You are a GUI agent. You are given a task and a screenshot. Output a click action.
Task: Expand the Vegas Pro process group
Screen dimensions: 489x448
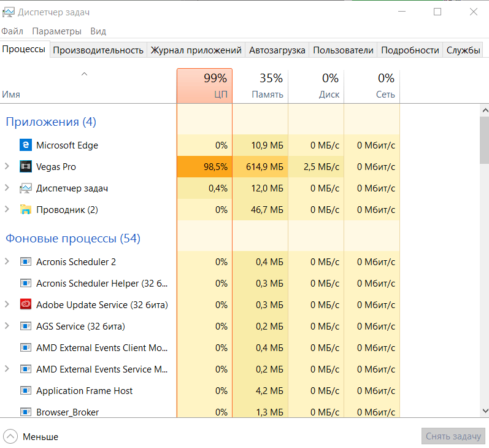click(x=7, y=166)
